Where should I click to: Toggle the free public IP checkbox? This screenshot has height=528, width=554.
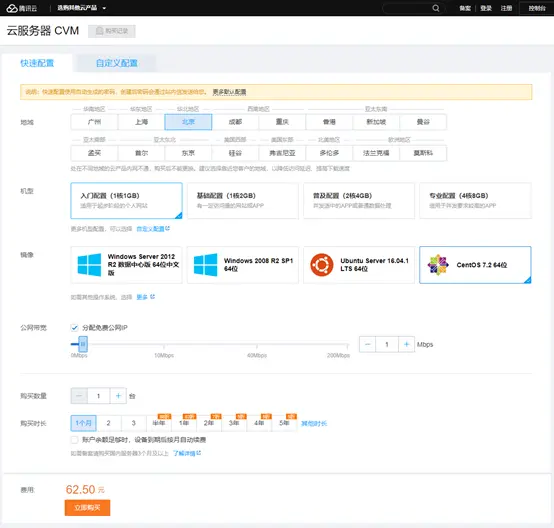[x=74, y=328]
